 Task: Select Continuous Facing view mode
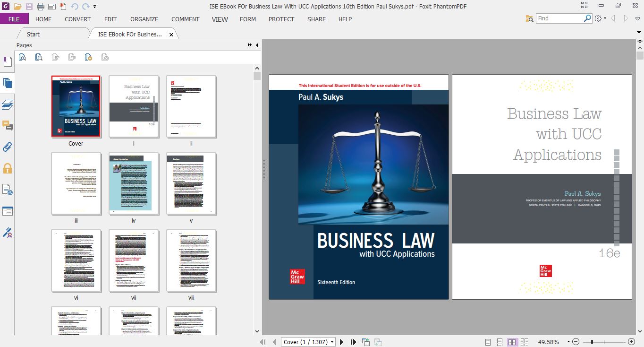pyautogui.click(x=525, y=342)
